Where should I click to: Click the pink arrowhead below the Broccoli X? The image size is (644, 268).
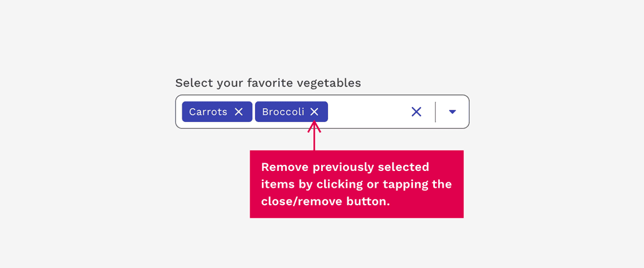coord(314,126)
